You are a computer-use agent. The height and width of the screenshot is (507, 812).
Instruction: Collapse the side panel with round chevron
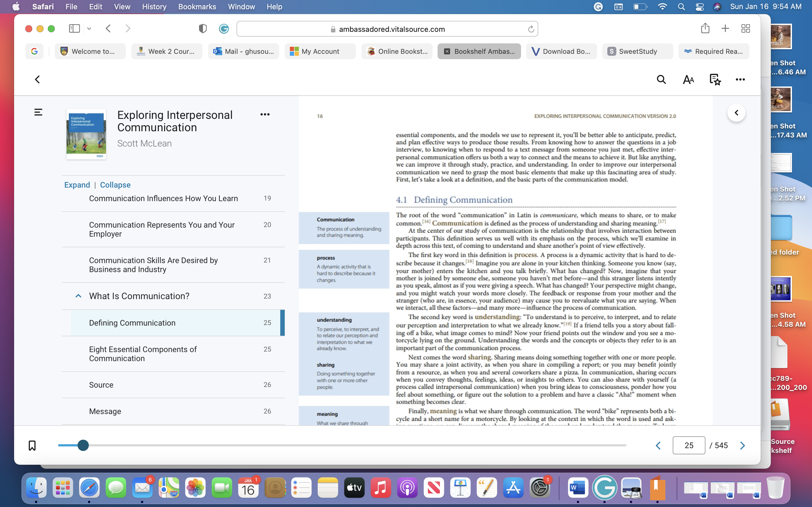coord(736,113)
